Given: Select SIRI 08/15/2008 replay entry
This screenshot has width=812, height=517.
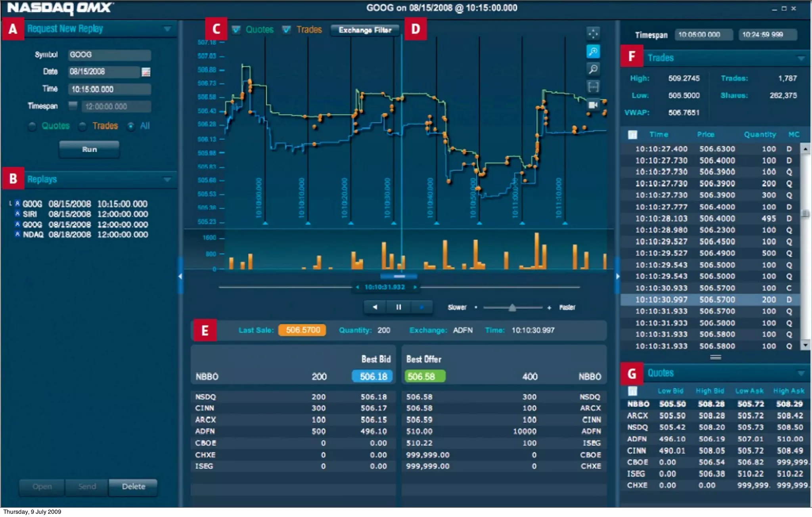Looking at the screenshot, I should point(85,214).
